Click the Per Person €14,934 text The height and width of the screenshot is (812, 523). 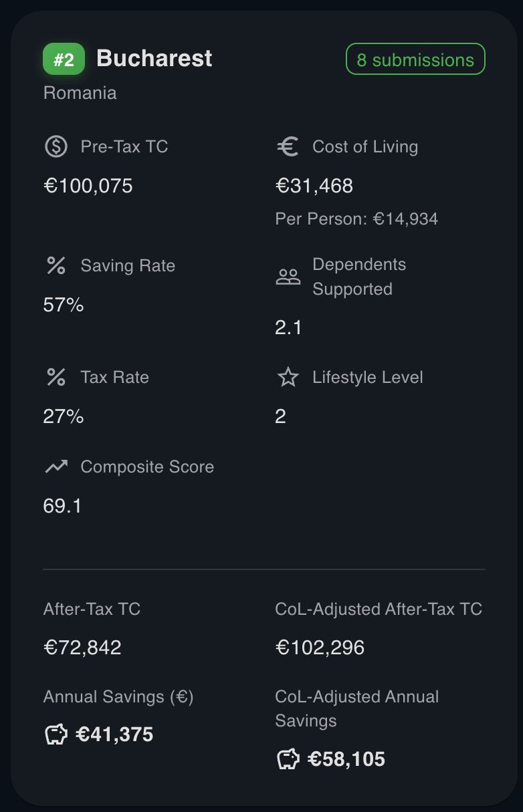click(x=356, y=219)
